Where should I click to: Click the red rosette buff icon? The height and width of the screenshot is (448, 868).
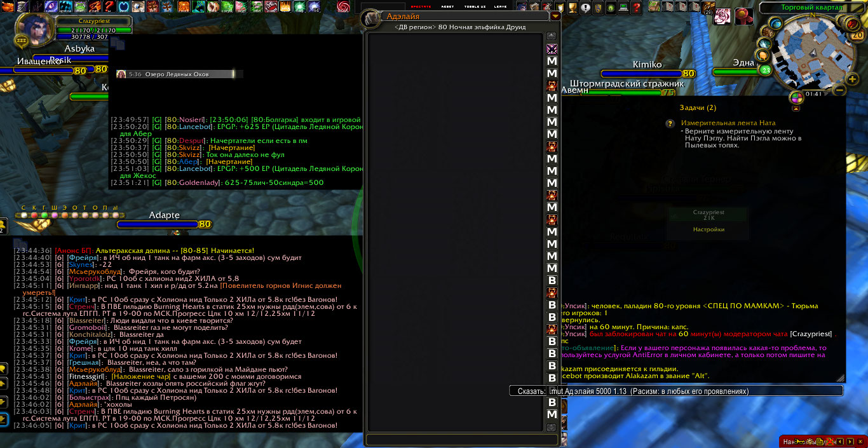click(x=744, y=16)
